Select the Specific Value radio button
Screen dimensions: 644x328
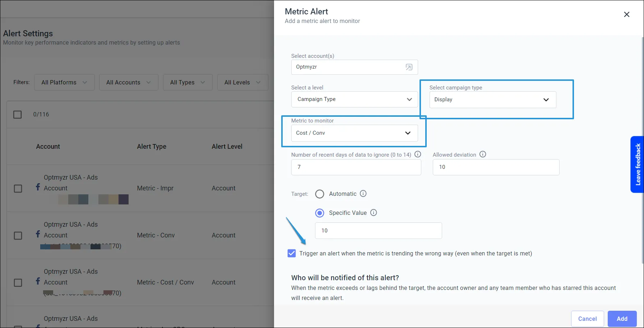coord(320,213)
